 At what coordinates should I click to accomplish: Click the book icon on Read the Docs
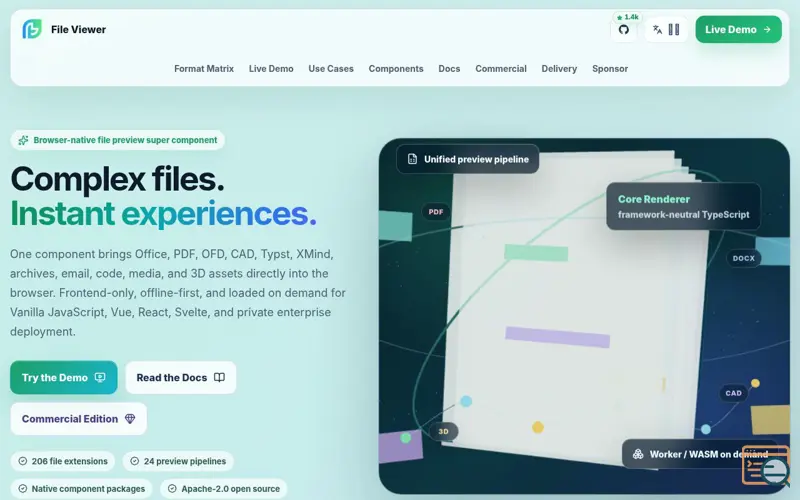tap(219, 378)
